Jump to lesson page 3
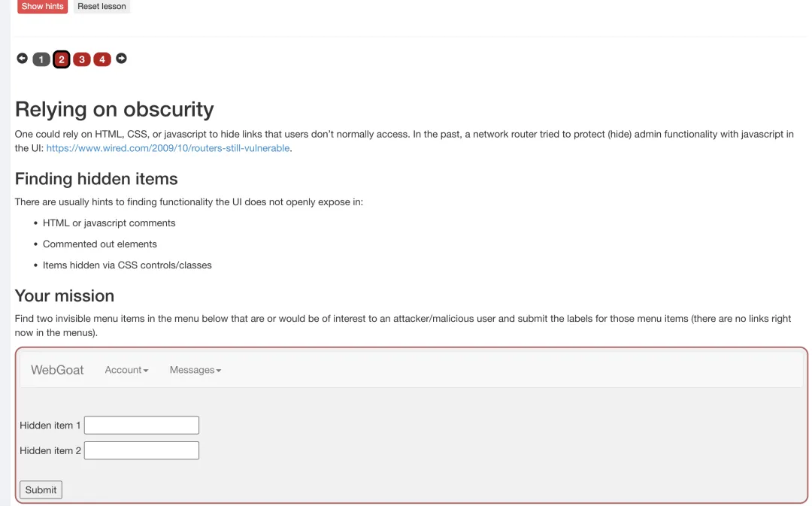 coord(82,59)
